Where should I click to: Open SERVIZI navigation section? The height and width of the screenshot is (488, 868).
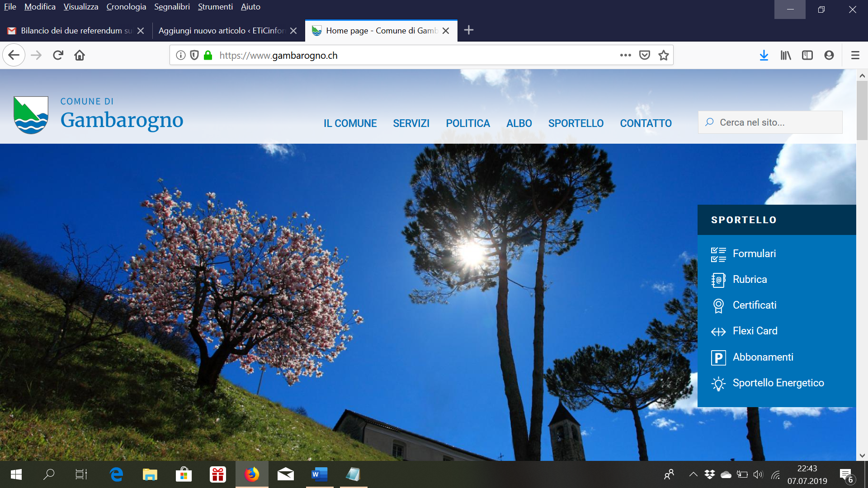tap(411, 123)
